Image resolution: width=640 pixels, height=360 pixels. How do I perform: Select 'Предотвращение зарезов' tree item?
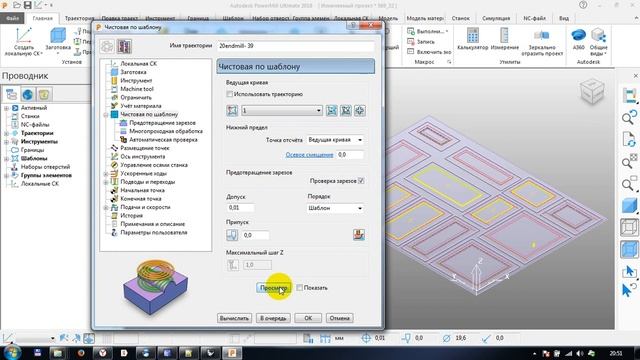[162, 123]
